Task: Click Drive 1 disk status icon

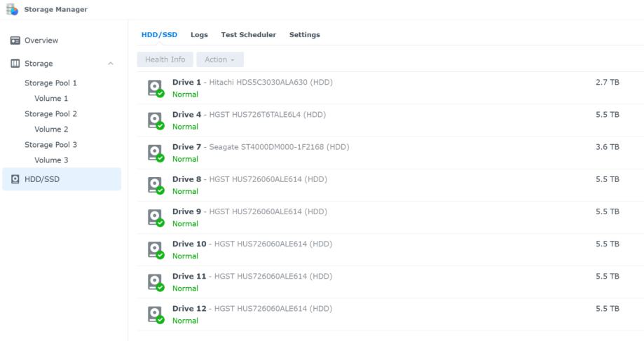Action: (156, 88)
